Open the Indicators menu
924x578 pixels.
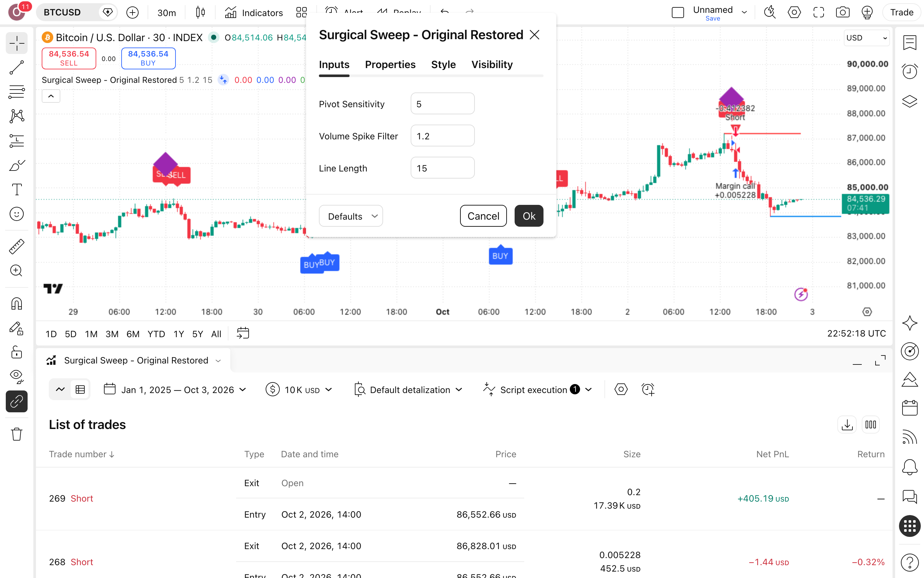(x=254, y=13)
